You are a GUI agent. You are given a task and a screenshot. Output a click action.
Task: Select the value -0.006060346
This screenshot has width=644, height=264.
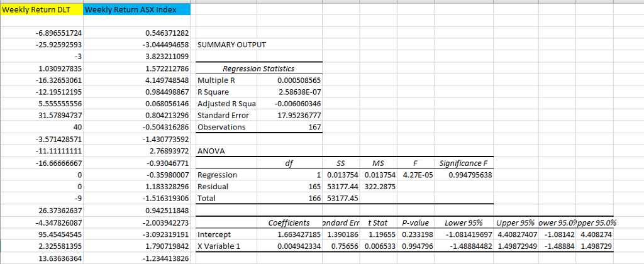coord(299,104)
